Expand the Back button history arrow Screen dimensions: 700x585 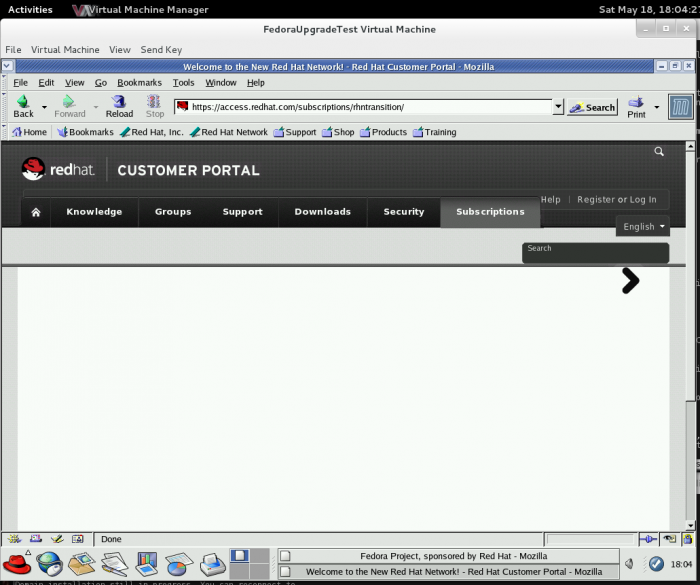coord(44,106)
